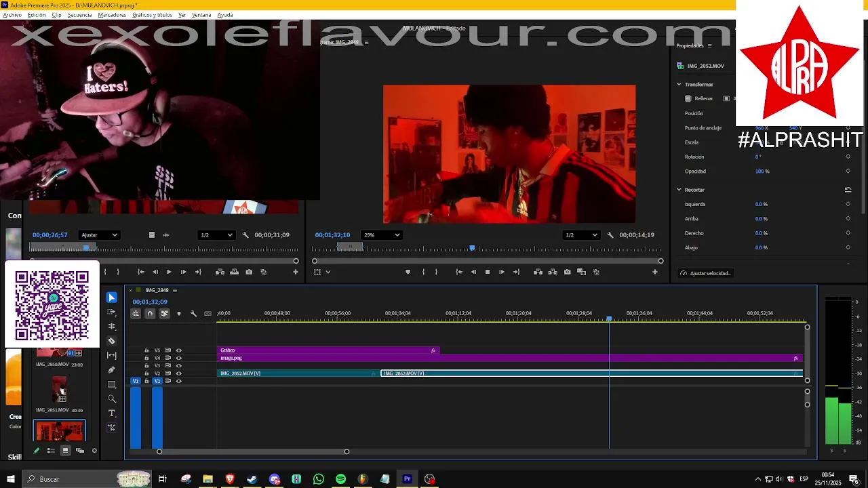Open IMG_2848 timeline panel menu

(174, 290)
